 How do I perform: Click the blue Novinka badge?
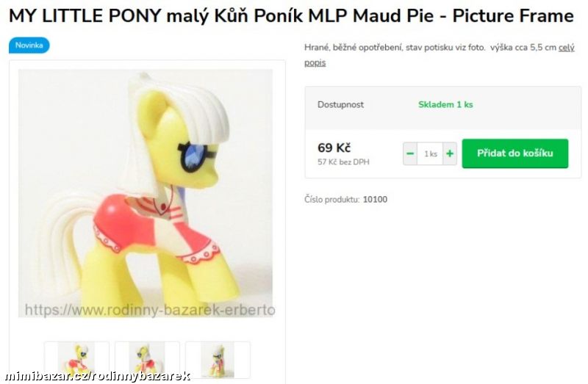click(29, 46)
